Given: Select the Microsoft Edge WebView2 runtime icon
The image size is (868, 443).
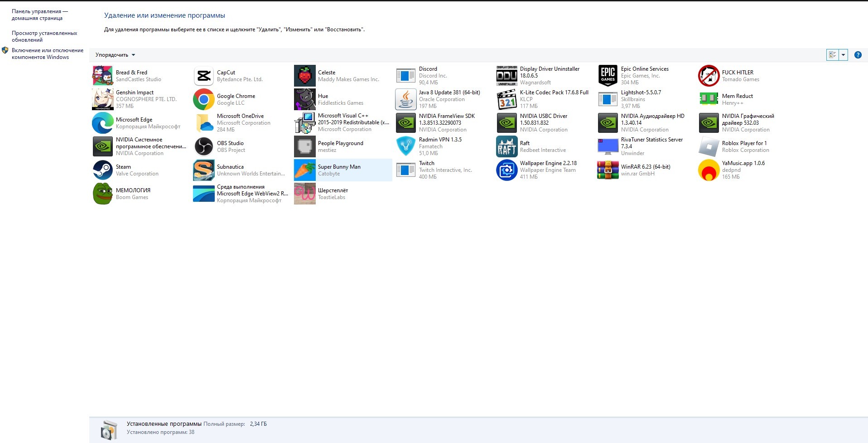Looking at the screenshot, I should (204, 194).
